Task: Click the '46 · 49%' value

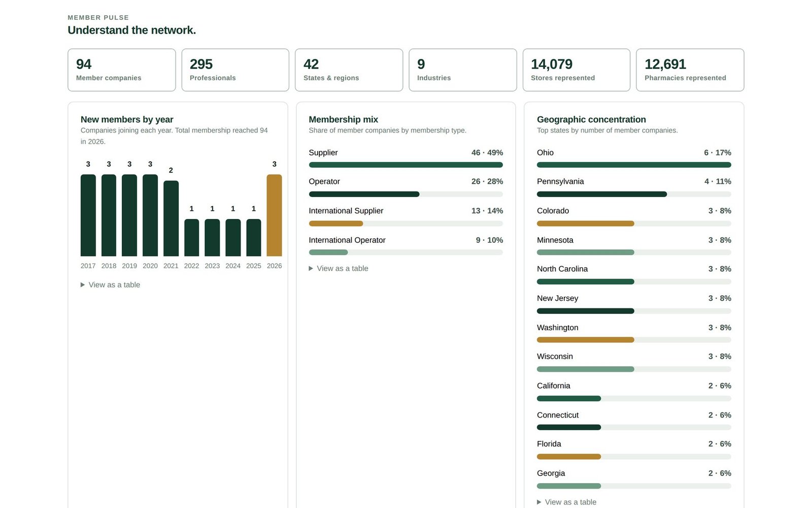Action: (487, 152)
